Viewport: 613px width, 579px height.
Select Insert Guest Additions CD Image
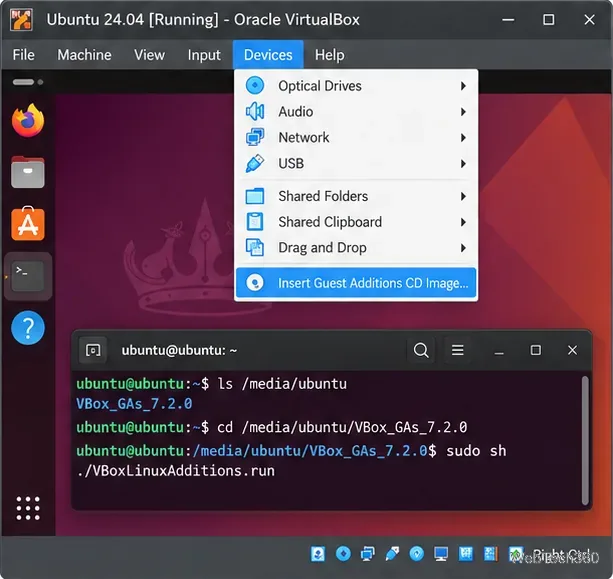coord(356,283)
